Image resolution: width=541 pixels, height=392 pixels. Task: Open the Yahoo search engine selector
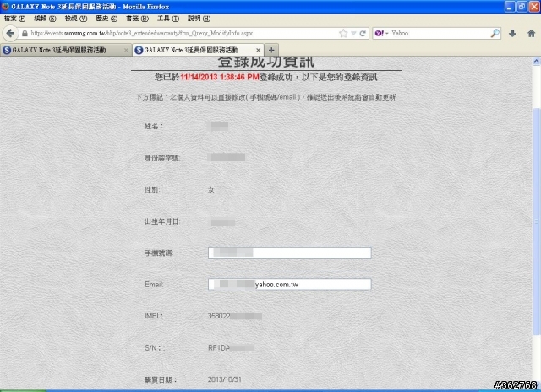(381, 34)
